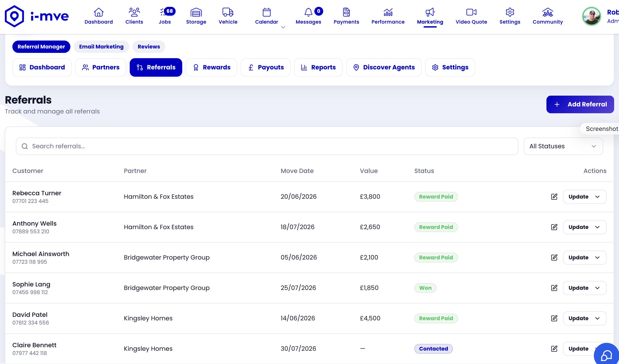The height and width of the screenshot is (364, 619).
Task: Click Reward Paid badge in David Patel row
Action: point(436,318)
